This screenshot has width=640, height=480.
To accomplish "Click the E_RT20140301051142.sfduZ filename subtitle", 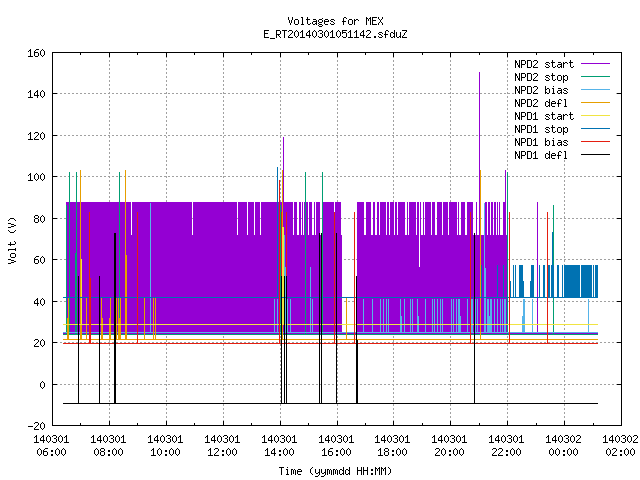I will click(335, 34).
